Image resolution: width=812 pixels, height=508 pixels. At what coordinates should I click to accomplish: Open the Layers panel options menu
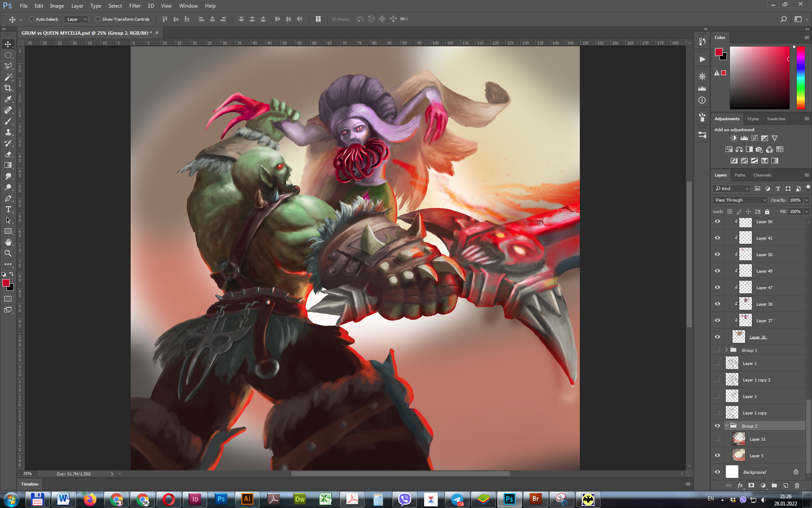(807, 175)
